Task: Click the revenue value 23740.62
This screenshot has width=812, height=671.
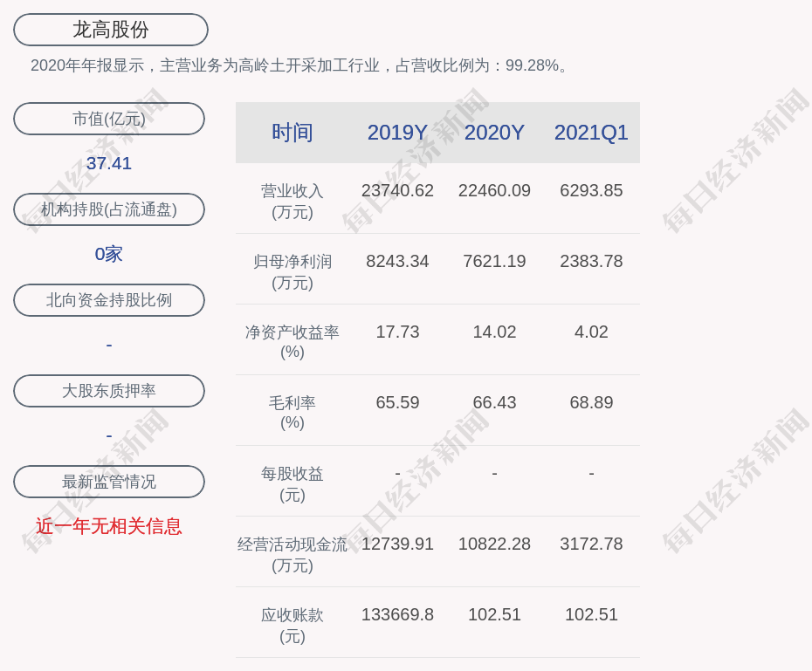Action: (397, 190)
